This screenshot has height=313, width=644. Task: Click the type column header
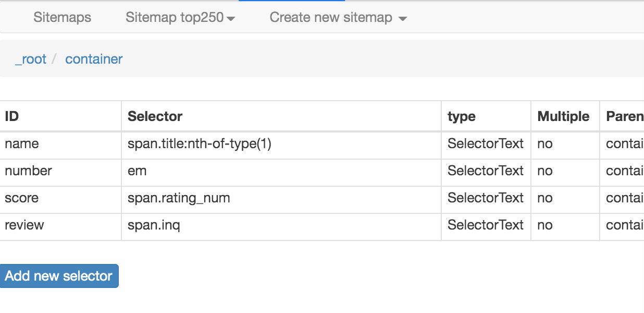click(461, 116)
